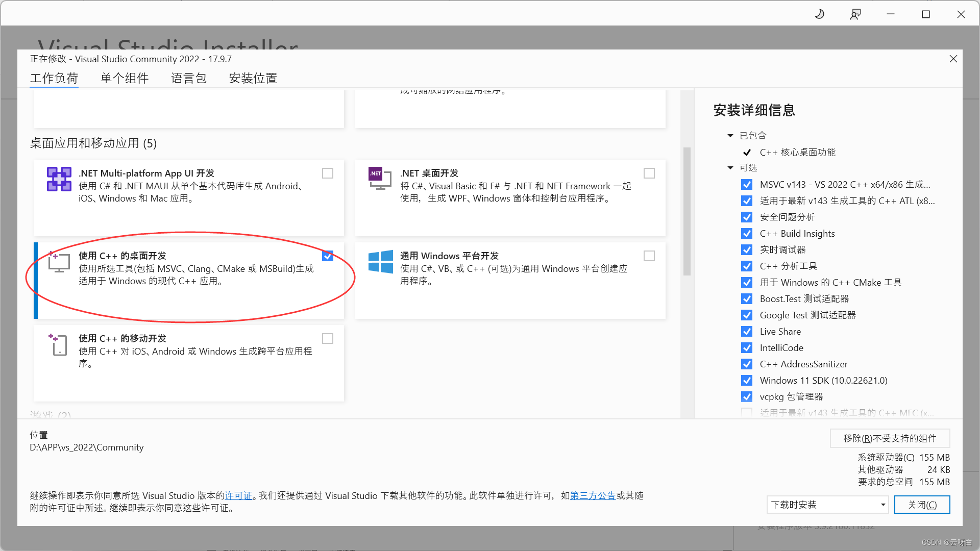This screenshot has height=551, width=980.
Task: Click the .NET desktop development icon
Action: coord(380,179)
